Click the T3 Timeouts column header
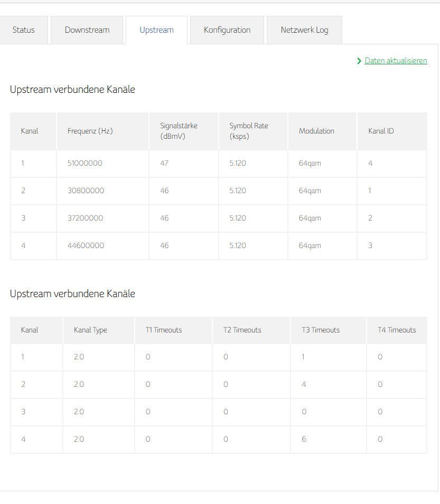 [321, 330]
